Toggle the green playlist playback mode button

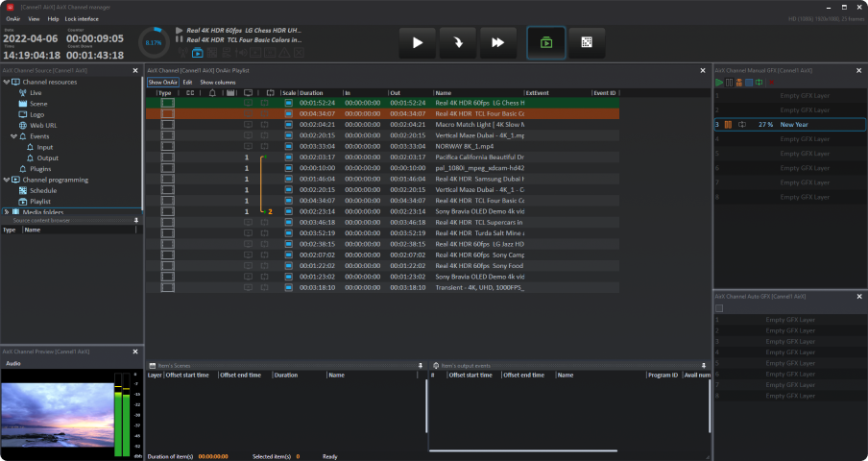(545, 42)
